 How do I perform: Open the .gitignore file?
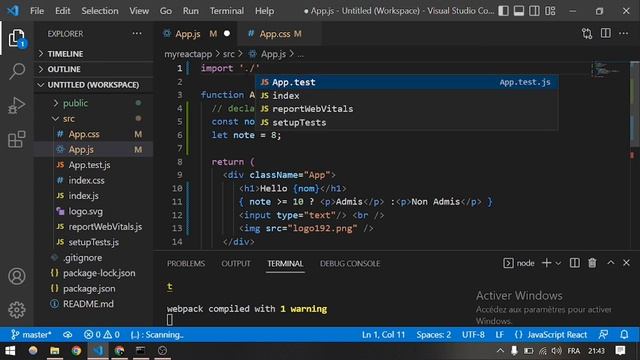pos(94,258)
